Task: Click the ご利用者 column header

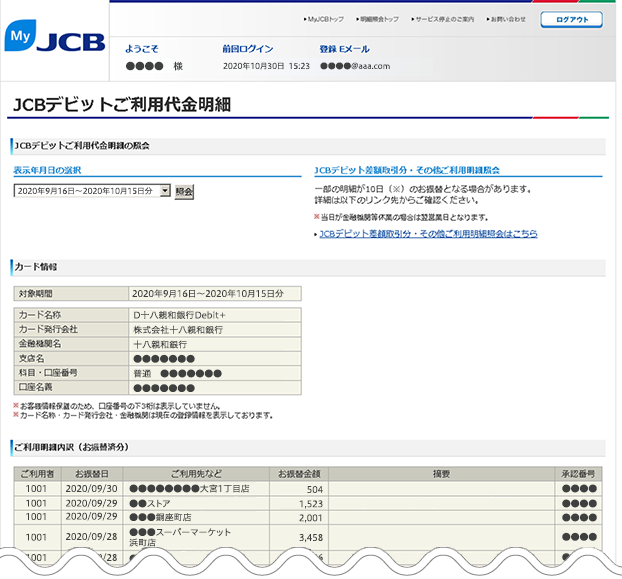Action: coord(38,474)
